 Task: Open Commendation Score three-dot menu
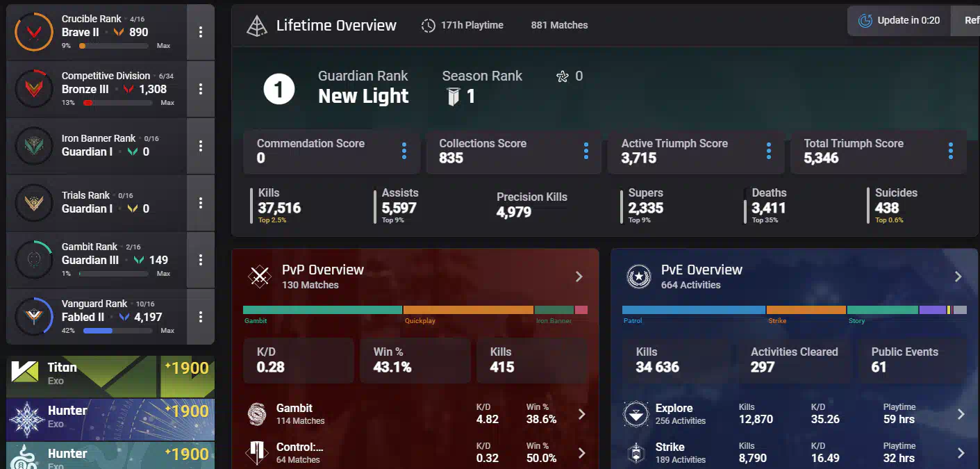point(404,151)
